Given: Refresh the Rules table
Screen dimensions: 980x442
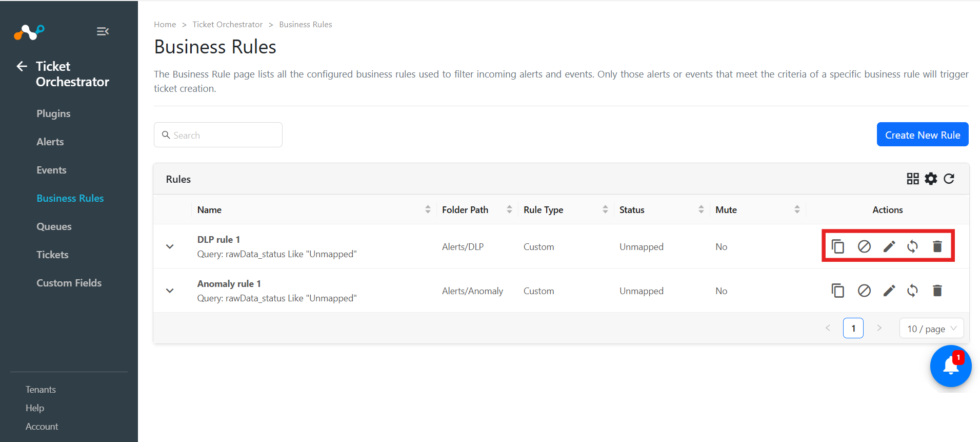Looking at the screenshot, I should (949, 179).
